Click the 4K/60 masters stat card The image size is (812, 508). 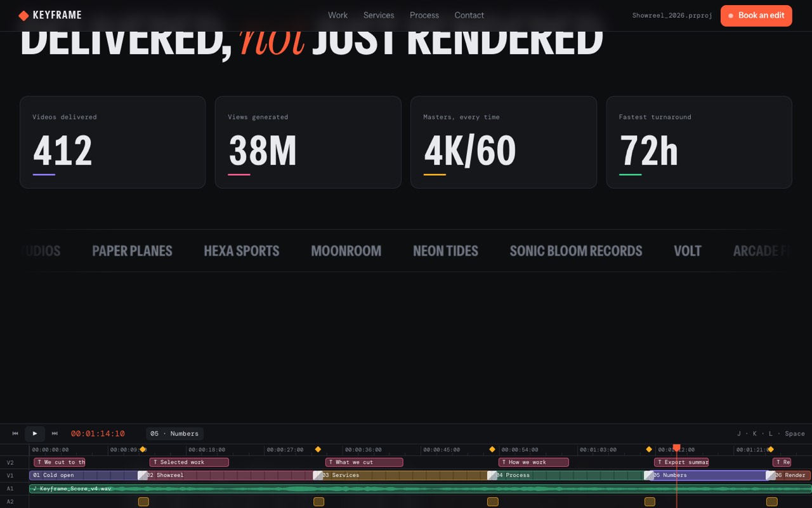[504, 142]
